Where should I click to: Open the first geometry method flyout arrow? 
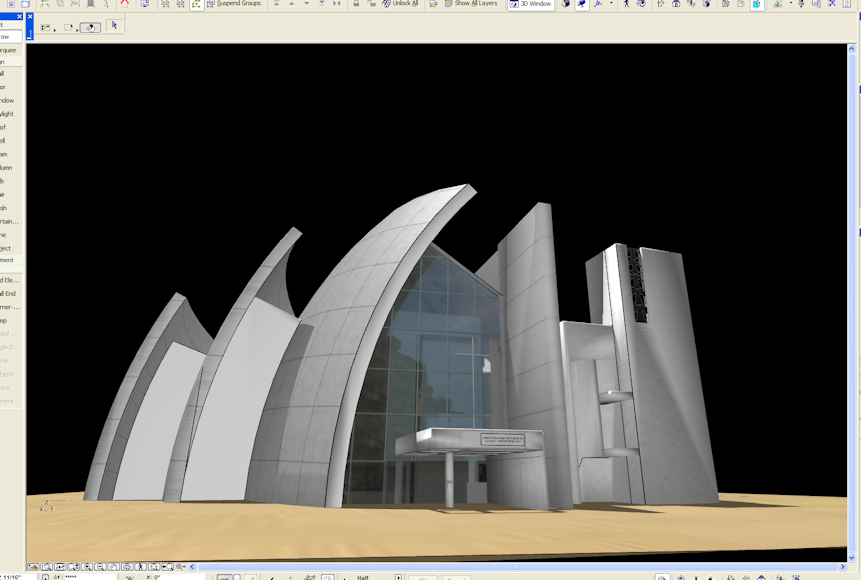tap(54, 29)
